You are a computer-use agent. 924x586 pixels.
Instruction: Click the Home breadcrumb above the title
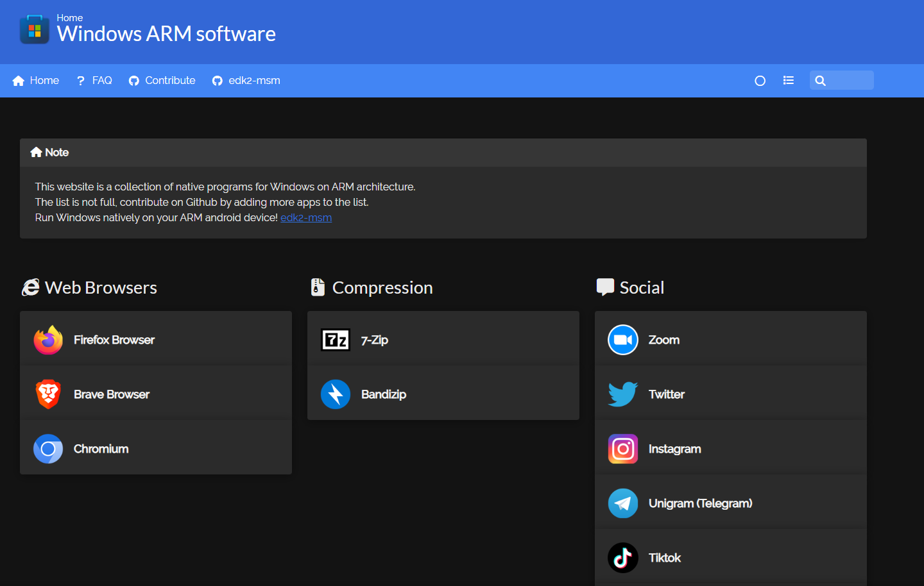69,18
